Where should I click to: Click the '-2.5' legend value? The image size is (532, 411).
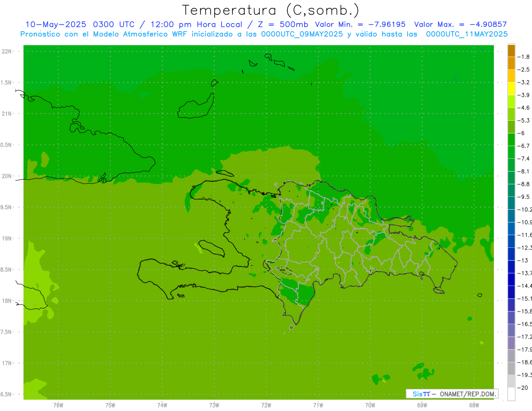[x=524, y=70]
